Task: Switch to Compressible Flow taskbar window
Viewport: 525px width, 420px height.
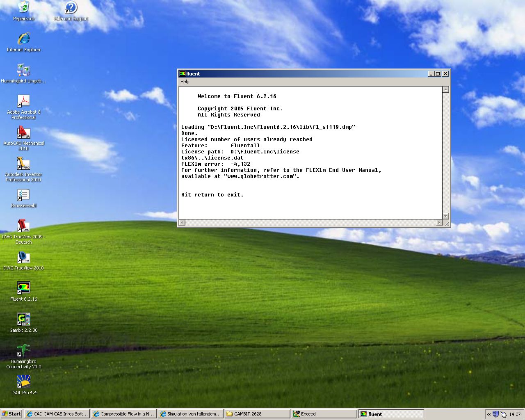Action: tap(123, 414)
